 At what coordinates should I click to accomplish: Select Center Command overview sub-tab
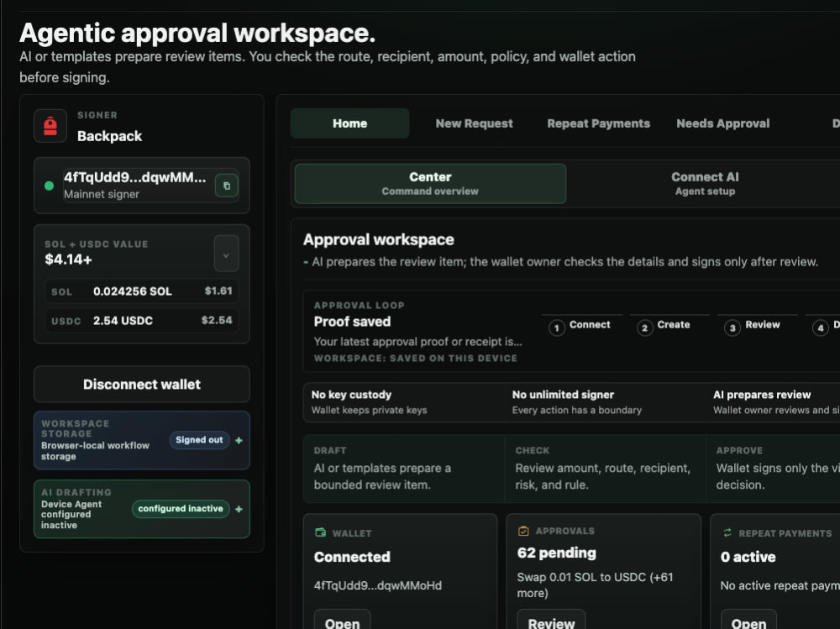(x=430, y=184)
